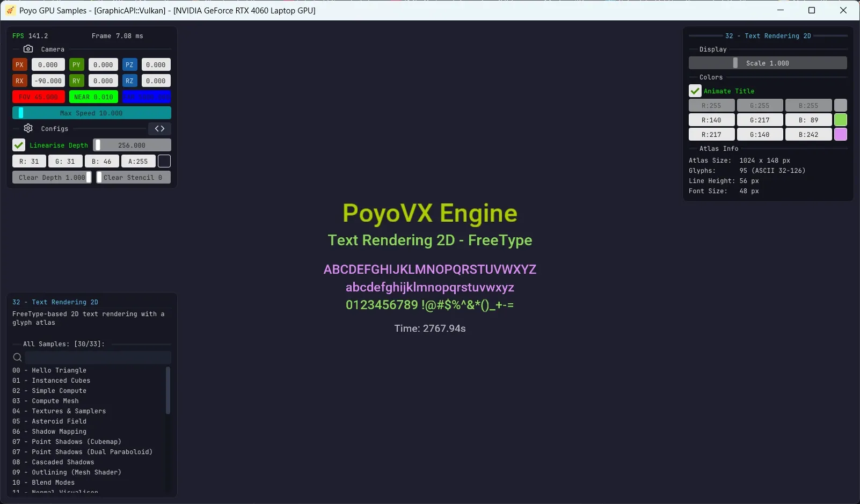Select the 00 - Hello Triangle sample
The height and width of the screenshot is (504, 860).
(x=50, y=370)
